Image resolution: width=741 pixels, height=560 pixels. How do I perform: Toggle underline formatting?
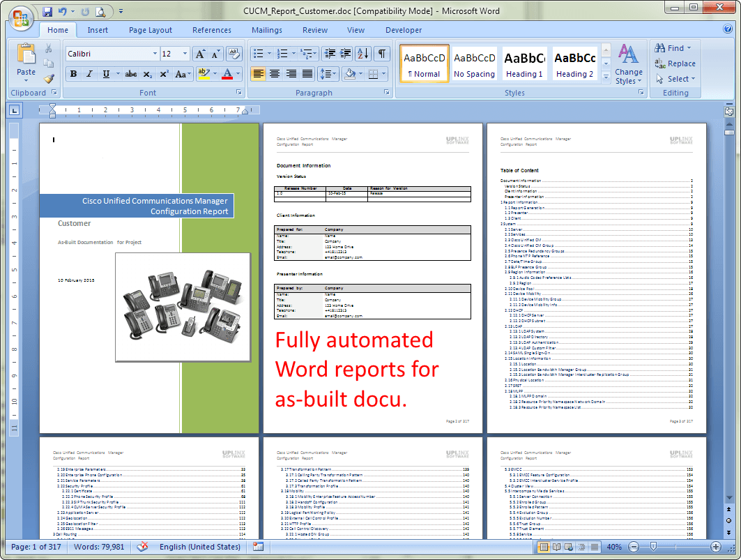click(x=106, y=74)
